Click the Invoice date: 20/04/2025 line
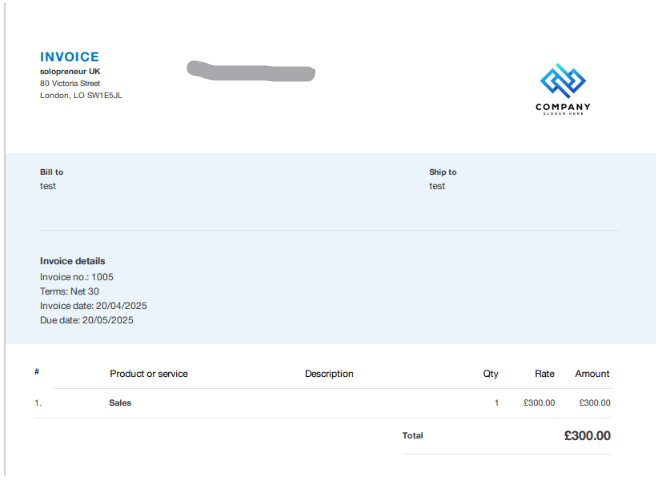This screenshot has width=656, height=486. pos(93,306)
